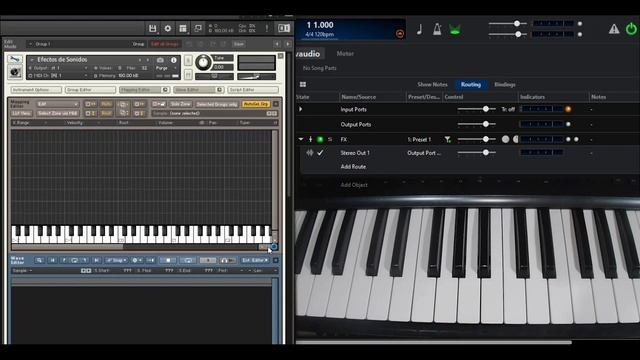Click the Ext. Editor button in the Wave Editor
640x360 pixels.
(255, 260)
